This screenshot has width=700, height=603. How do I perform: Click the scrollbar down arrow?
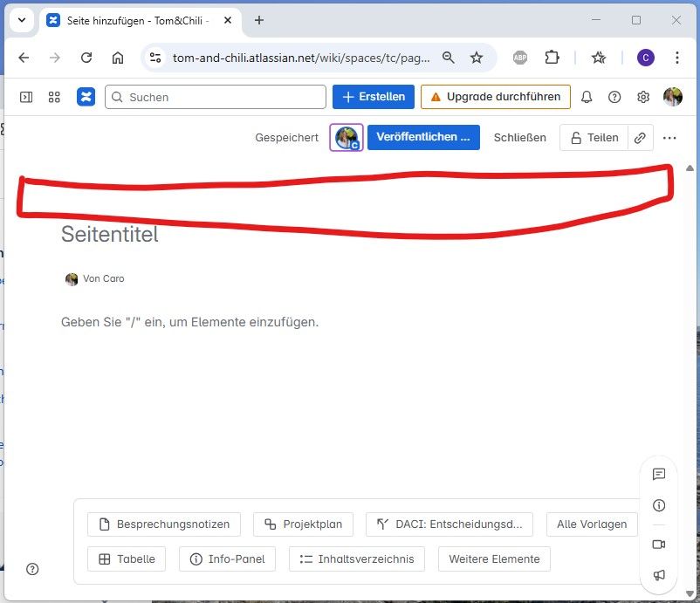click(x=690, y=593)
